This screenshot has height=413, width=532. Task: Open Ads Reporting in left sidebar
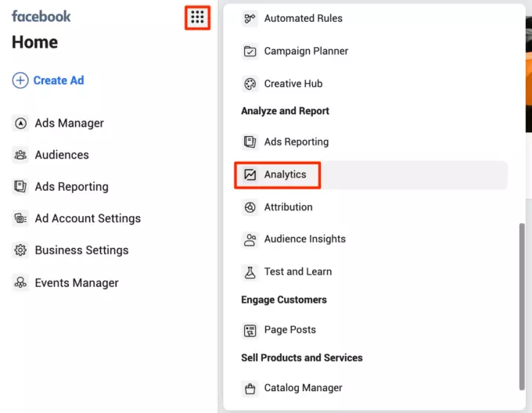71,187
